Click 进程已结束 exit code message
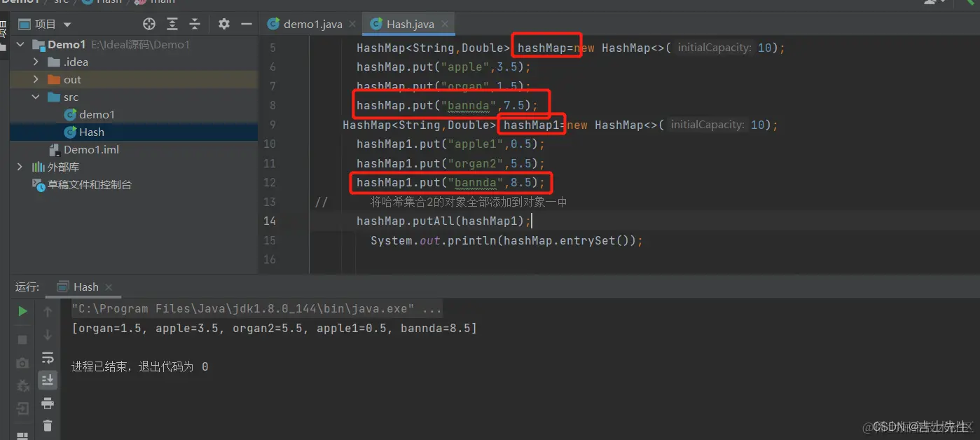980x440 pixels. click(139, 367)
